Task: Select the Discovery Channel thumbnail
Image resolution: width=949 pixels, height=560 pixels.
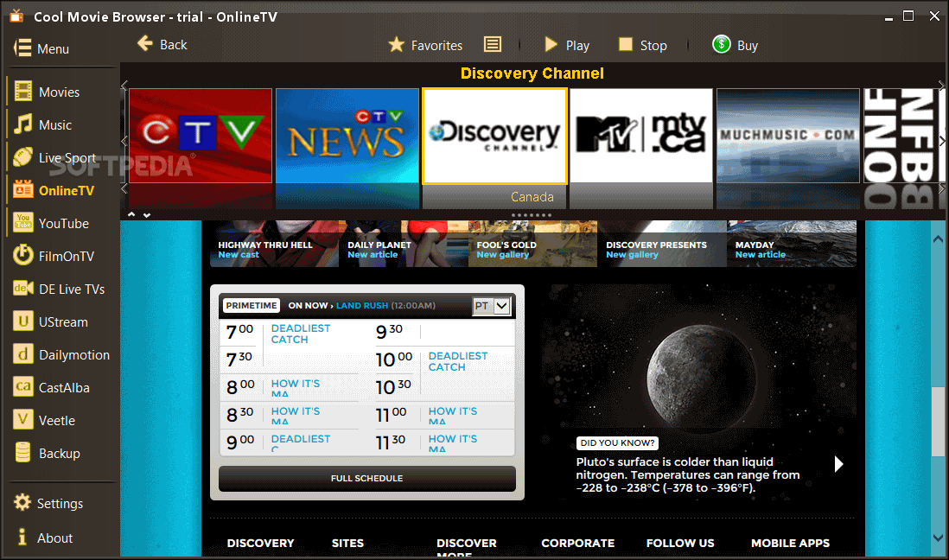Action: 494,136
